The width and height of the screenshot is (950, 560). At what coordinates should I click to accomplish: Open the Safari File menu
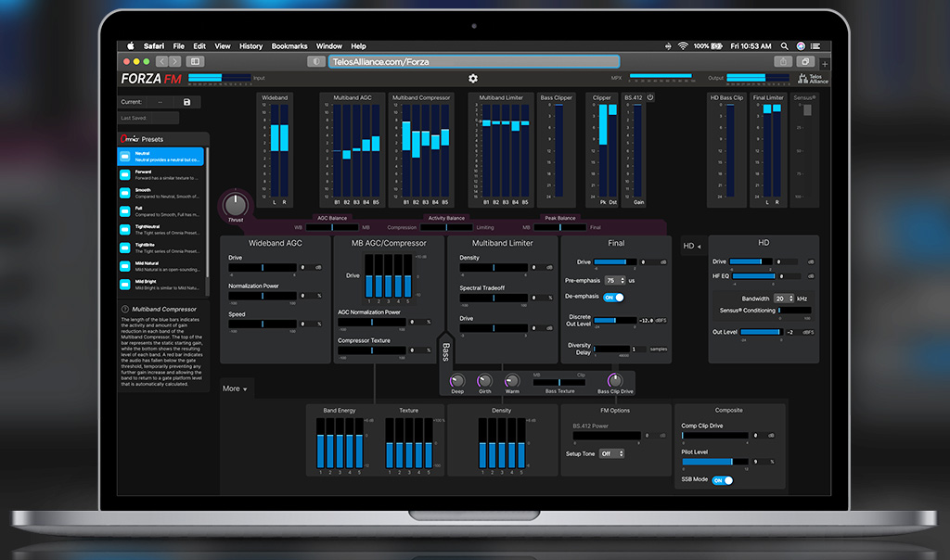(179, 46)
